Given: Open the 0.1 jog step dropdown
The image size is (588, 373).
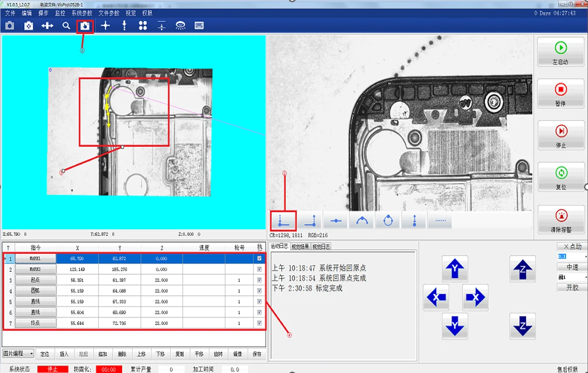Looking at the screenshot, I should 572,257.
